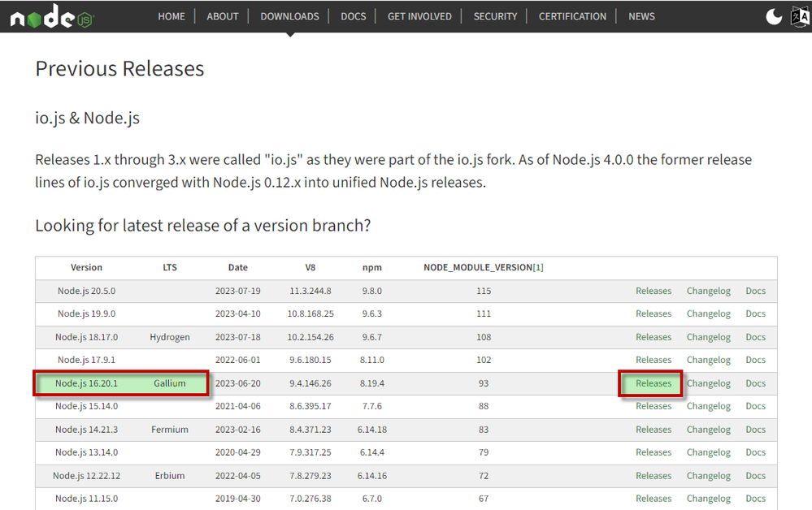812x510 pixels.
Task: Click the LTS column header
Action: pyautogui.click(x=170, y=267)
